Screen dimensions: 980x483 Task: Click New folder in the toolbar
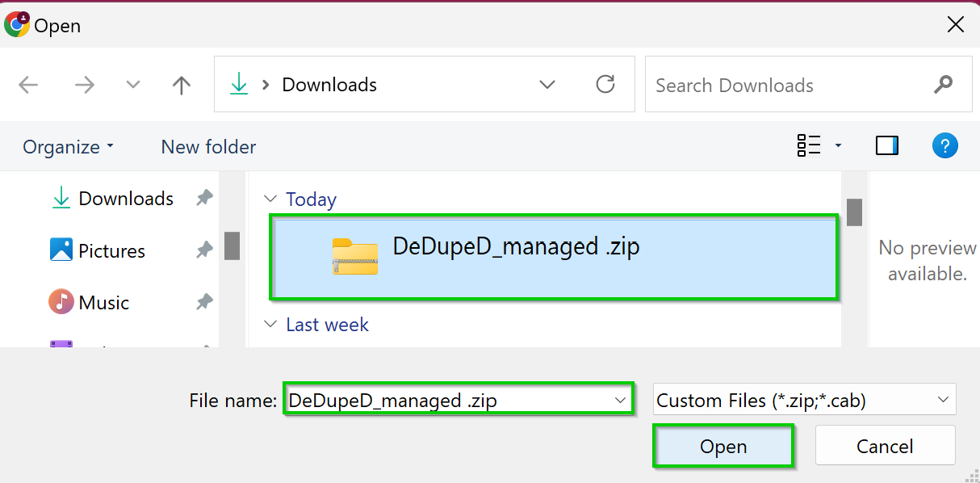pyautogui.click(x=208, y=146)
